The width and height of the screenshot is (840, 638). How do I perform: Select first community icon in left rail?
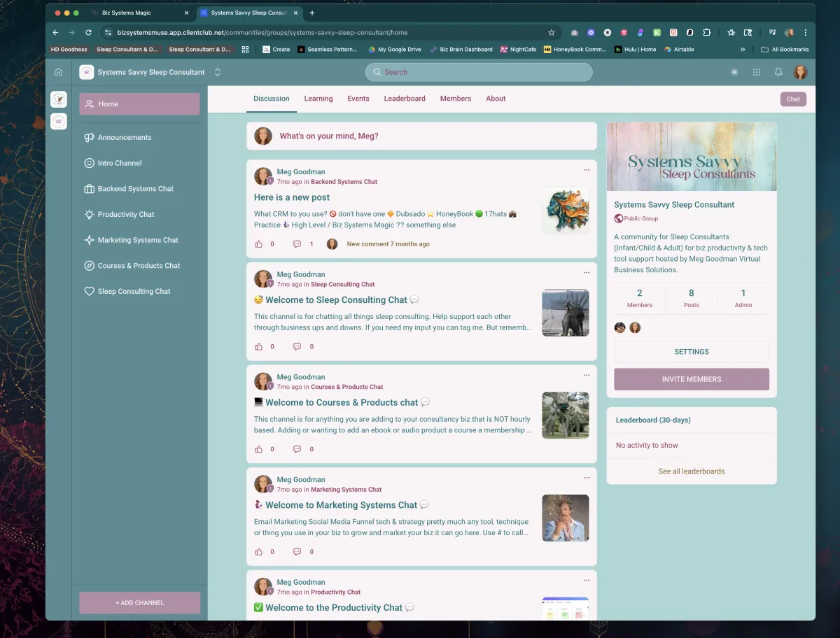click(59, 99)
